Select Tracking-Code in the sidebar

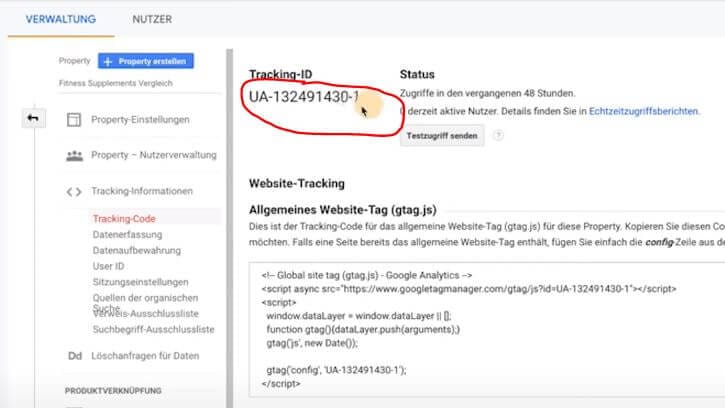pos(124,218)
